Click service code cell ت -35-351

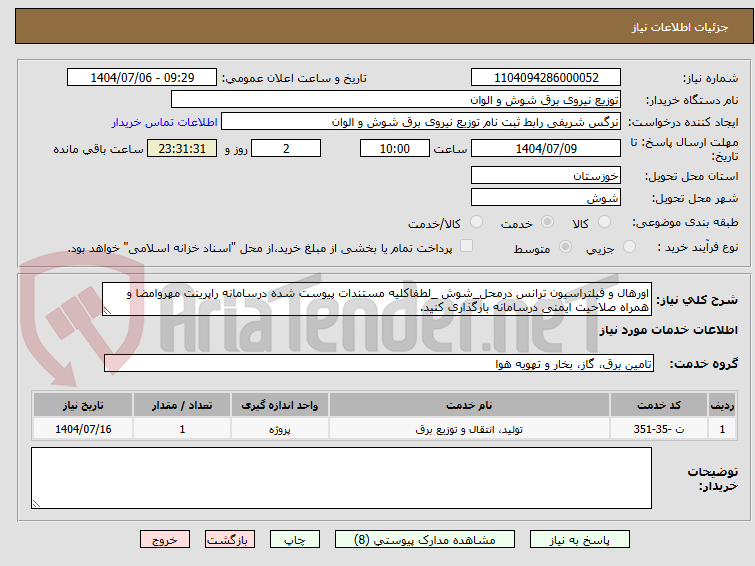click(658, 429)
